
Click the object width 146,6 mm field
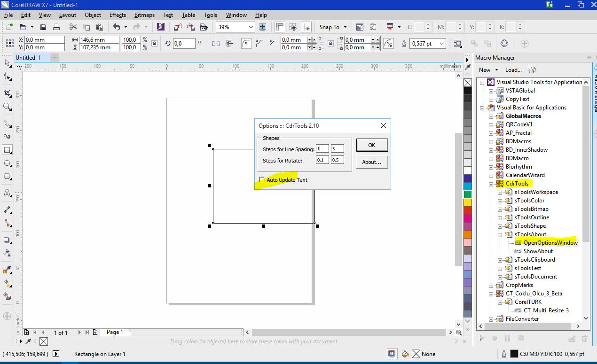pyautogui.click(x=99, y=40)
